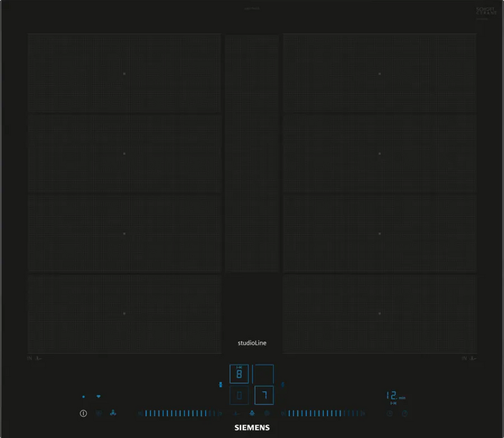This screenshot has height=438, width=504.
Task: Select the cooking zone showing level 8
Action: click(239, 374)
